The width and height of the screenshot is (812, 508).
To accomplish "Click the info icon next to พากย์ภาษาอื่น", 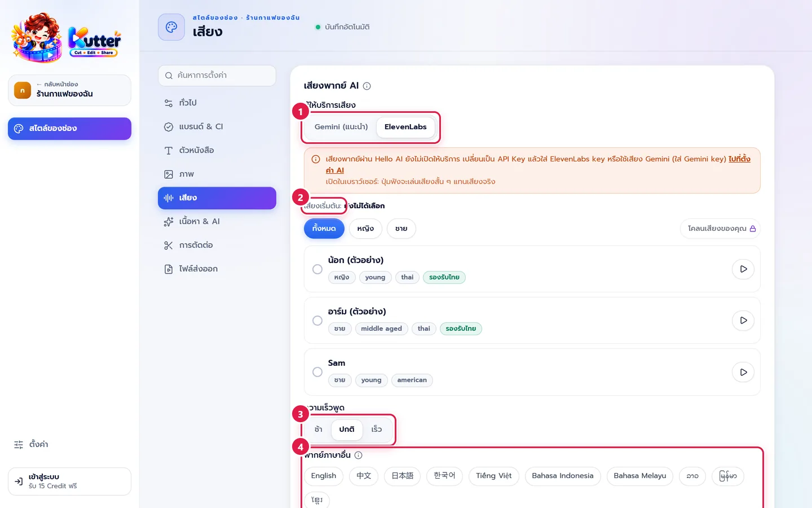I will click(359, 455).
